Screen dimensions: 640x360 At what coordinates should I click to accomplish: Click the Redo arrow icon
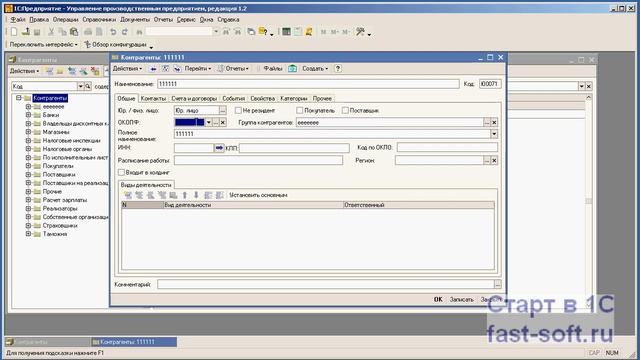coord(124,31)
